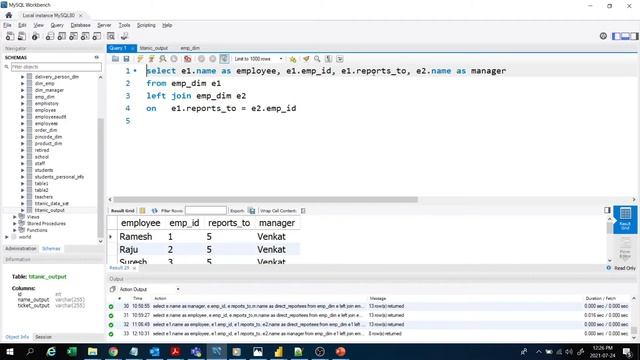640x360 pixels.
Task: Open a script file in the query editor
Action: click(116, 59)
